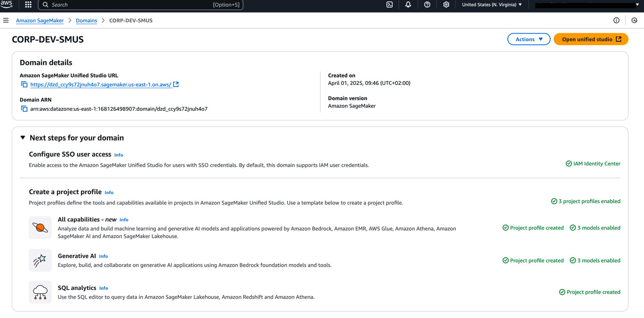Screen dimensions: 644x318
Task: Open the settings gear in the top bar
Action: (446, 5)
